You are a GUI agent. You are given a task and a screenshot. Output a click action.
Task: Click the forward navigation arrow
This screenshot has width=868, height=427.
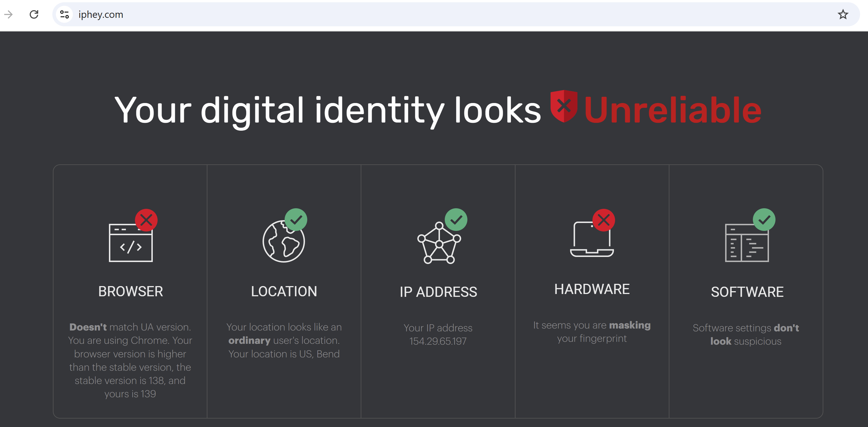coord(8,14)
